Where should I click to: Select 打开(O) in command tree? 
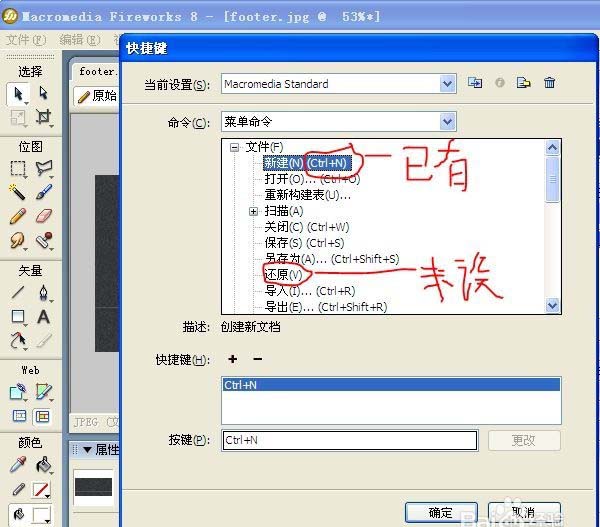[x=312, y=179]
